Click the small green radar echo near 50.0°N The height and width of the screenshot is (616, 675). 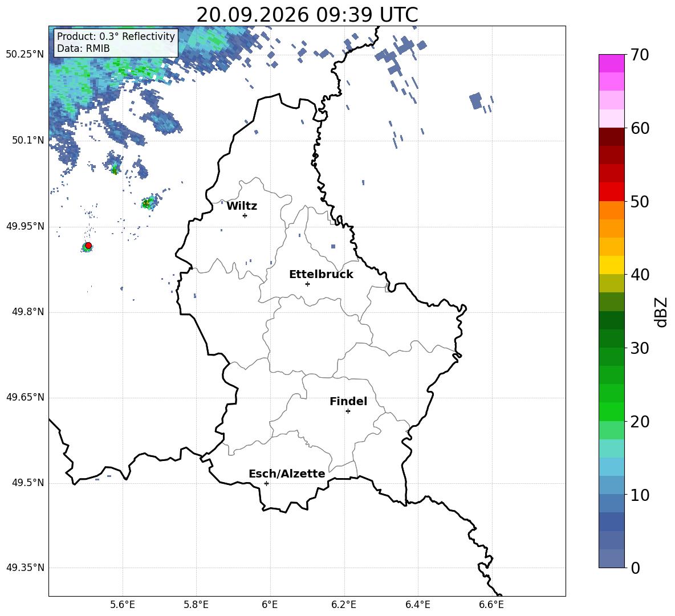tap(148, 203)
